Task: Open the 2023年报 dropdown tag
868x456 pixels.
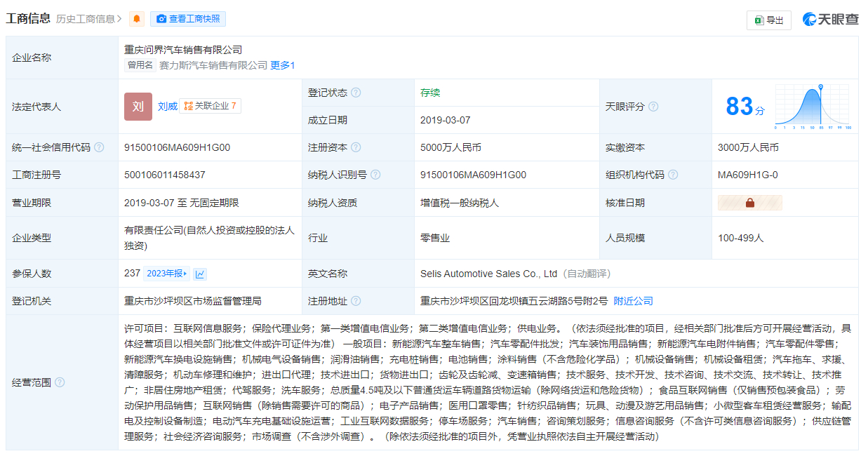Action: (x=166, y=274)
